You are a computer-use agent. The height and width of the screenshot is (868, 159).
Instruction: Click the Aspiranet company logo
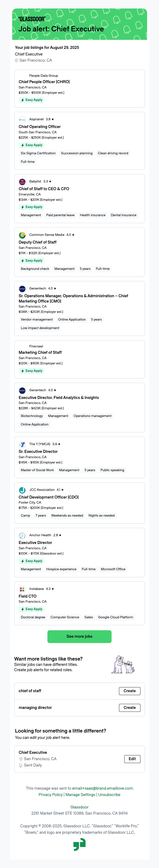point(22,120)
